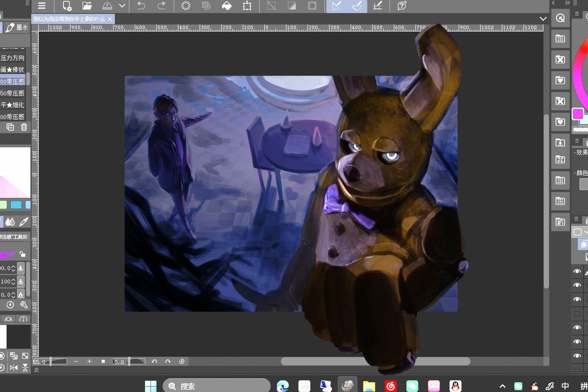Screen dimensions: 588x392
Task: Select the magenta main color swatch
Action: coord(578,114)
